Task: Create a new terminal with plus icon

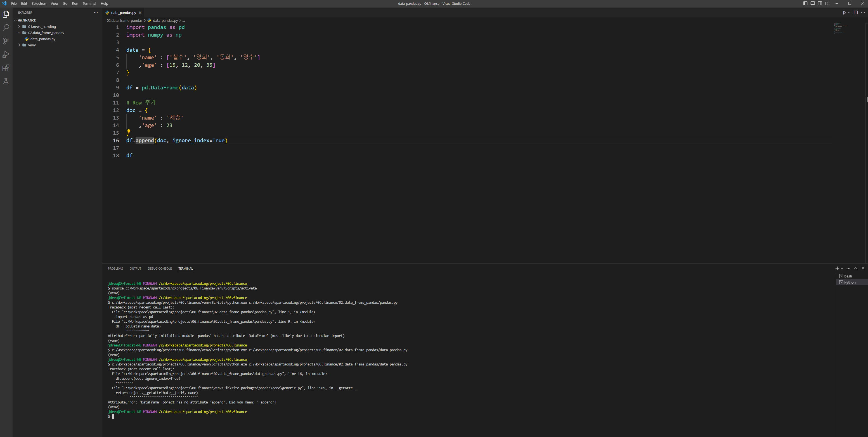Action: 837,268
